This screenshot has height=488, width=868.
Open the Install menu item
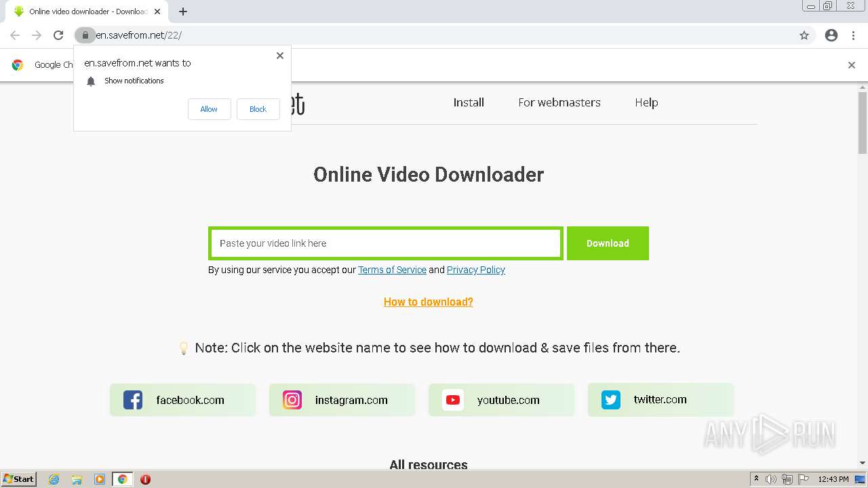(469, 102)
